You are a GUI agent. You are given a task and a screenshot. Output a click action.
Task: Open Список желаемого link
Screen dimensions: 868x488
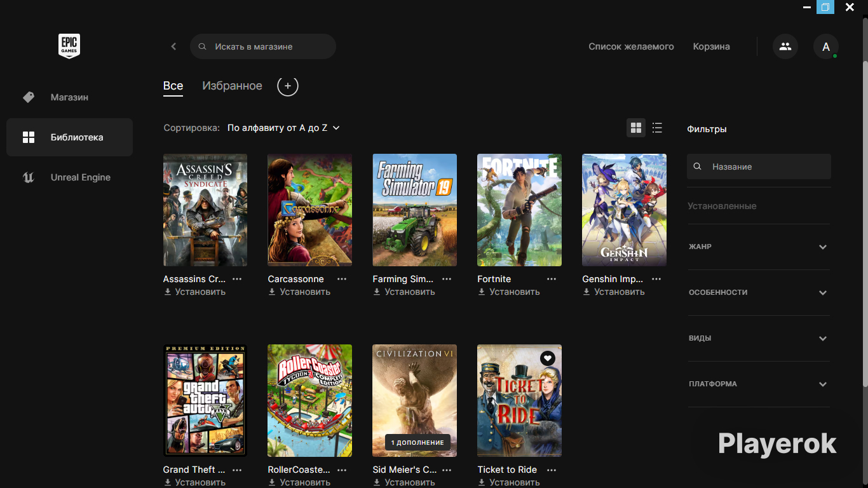pyautogui.click(x=631, y=46)
